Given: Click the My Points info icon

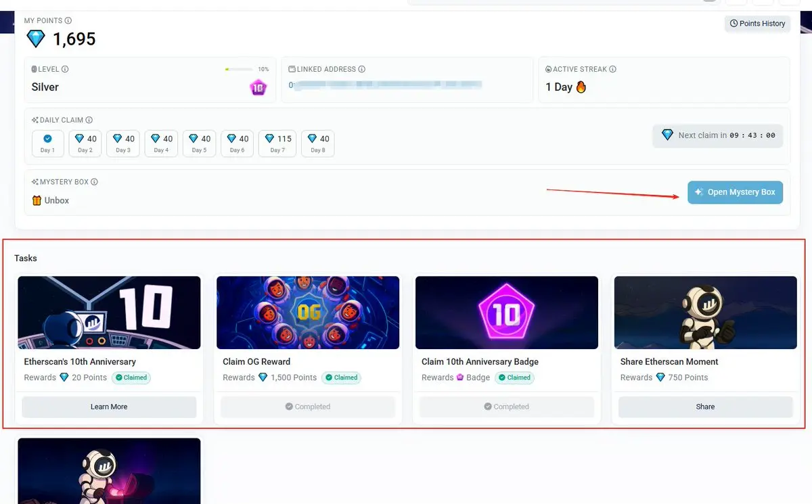Looking at the screenshot, I should click(x=68, y=21).
